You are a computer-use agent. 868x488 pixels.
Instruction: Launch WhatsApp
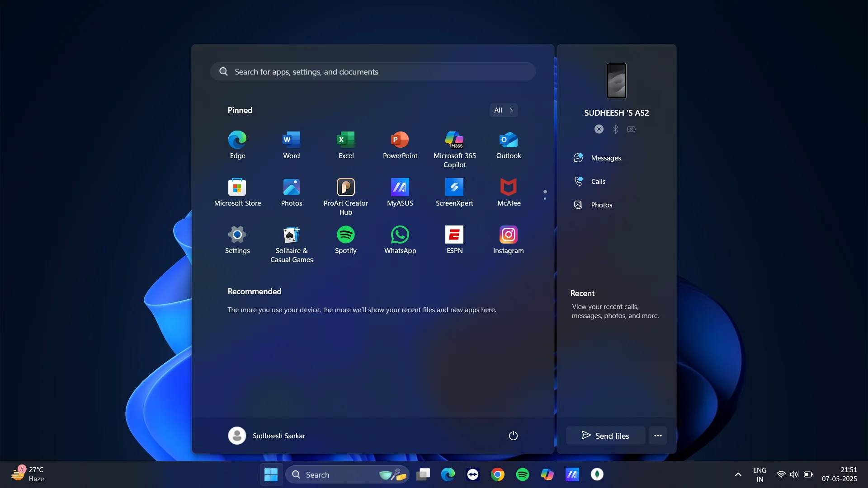(x=400, y=240)
